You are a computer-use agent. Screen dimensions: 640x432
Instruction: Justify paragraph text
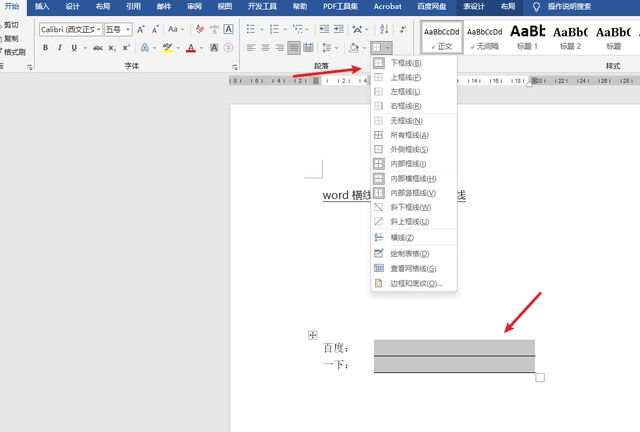click(294, 48)
